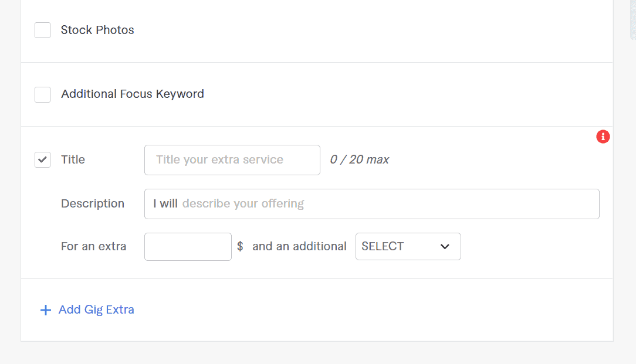
Task: Click the dollar sign after price field
Action: (x=240, y=246)
